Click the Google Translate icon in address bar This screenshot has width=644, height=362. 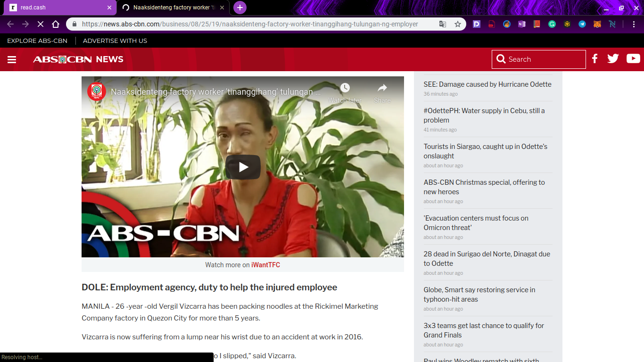point(443,24)
